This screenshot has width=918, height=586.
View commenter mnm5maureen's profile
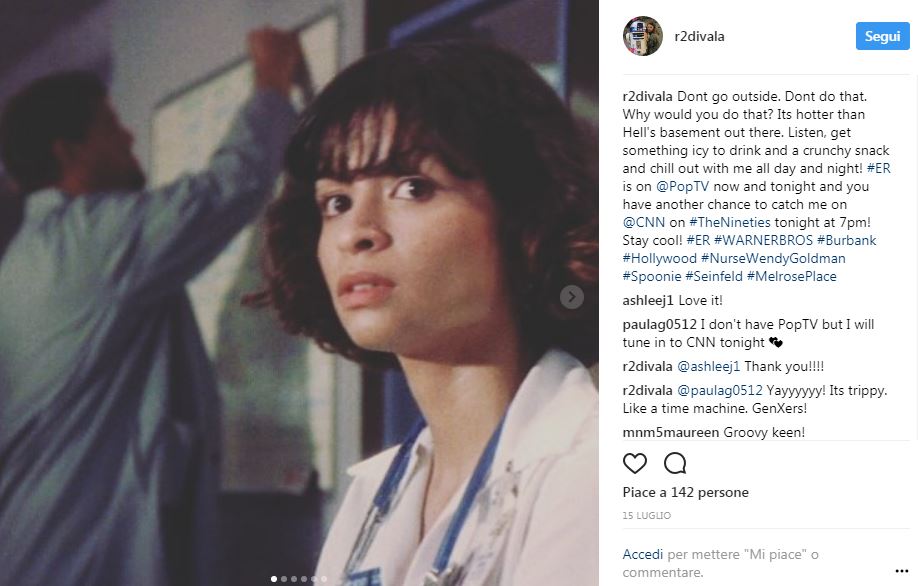[x=671, y=433]
